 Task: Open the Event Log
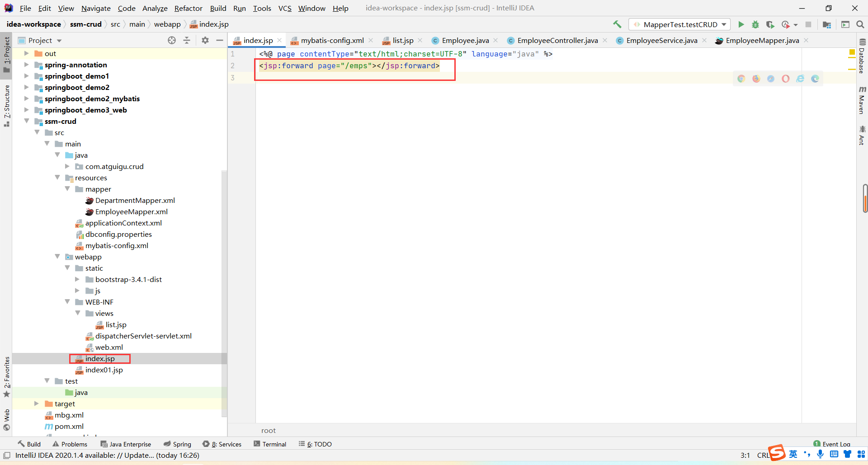click(x=832, y=444)
